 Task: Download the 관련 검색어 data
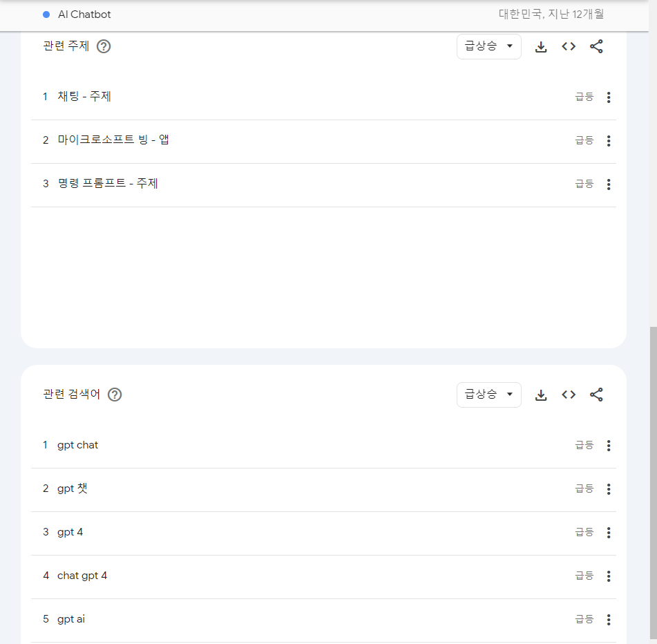(x=541, y=395)
